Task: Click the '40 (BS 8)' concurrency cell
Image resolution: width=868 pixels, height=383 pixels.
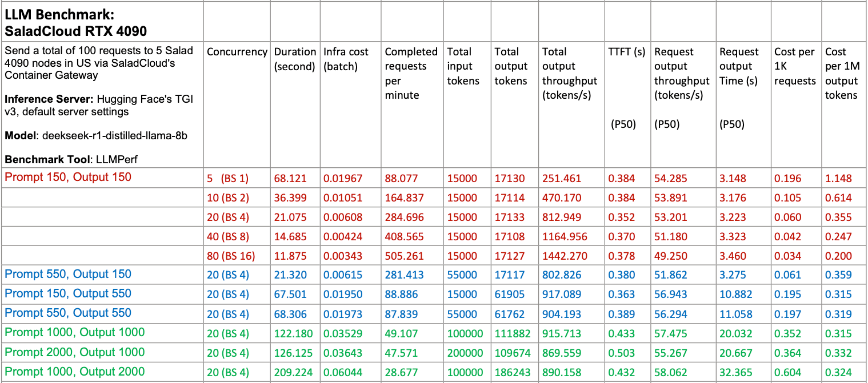Action: [228, 237]
